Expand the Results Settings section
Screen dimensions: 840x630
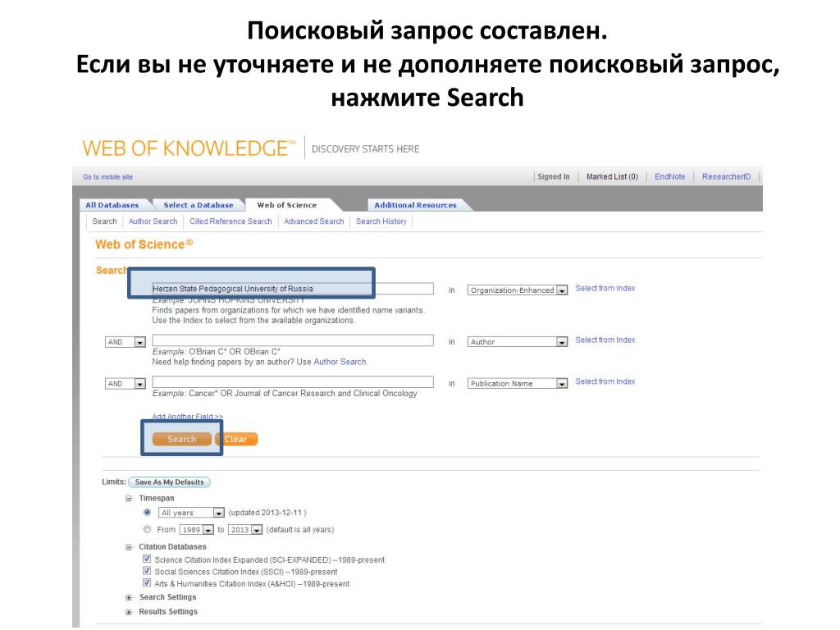click(x=129, y=612)
